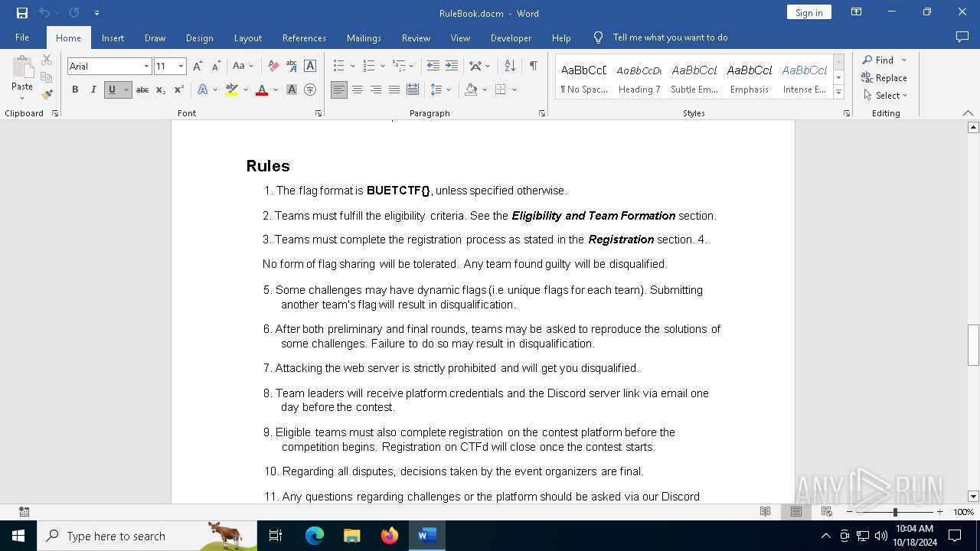Show or hide paragraph marks
Image resolution: width=980 pixels, height=551 pixels.
533,67
